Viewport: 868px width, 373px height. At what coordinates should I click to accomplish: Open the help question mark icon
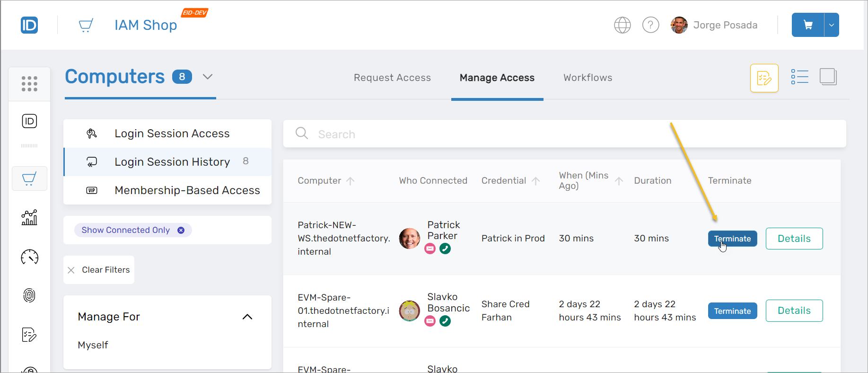[x=650, y=25]
